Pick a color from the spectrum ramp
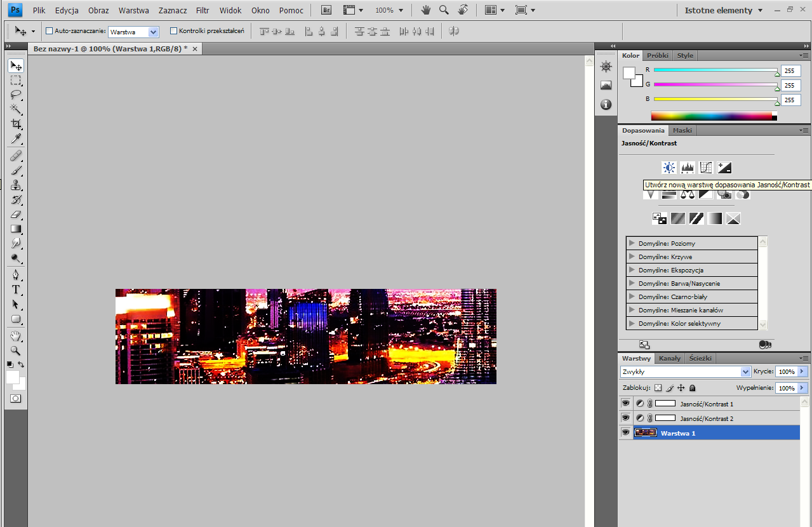Screen dimensions: 812x527 pos(714,116)
